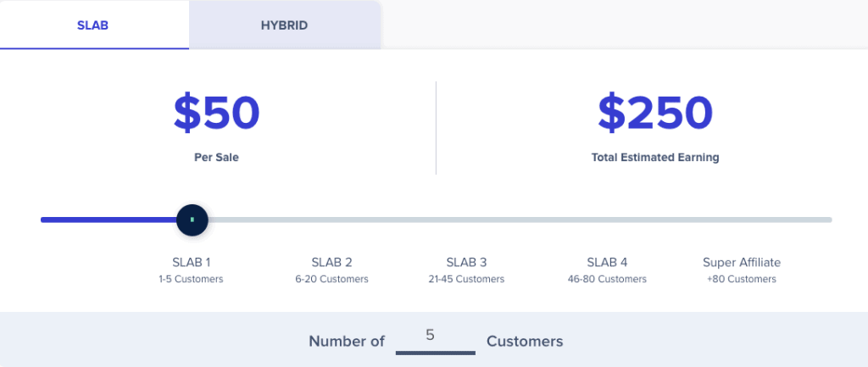Click the $50 per sale amount

click(216, 113)
